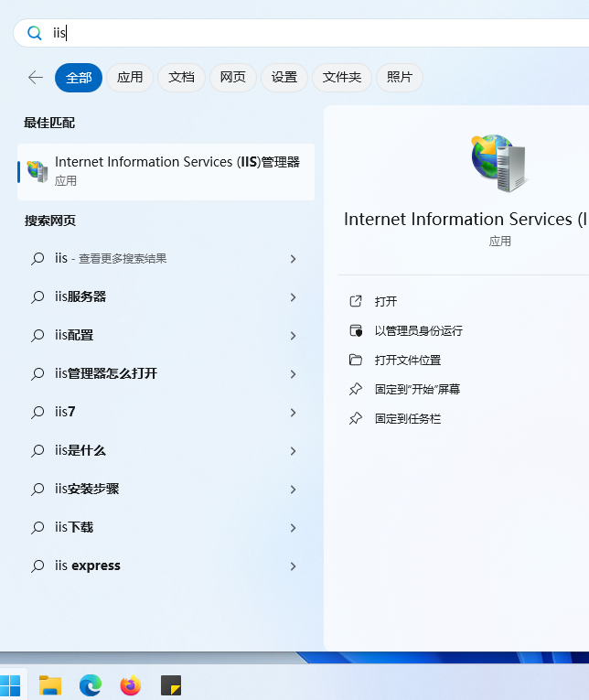The image size is (589, 700).
Task: Go back with the left arrow
Action: (36, 77)
